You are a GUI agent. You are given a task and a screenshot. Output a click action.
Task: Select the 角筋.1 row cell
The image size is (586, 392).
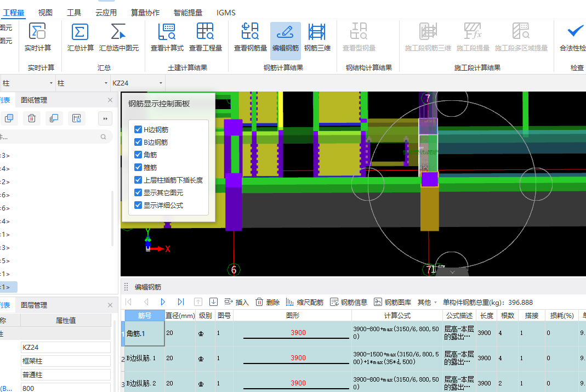[x=145, y=333]
